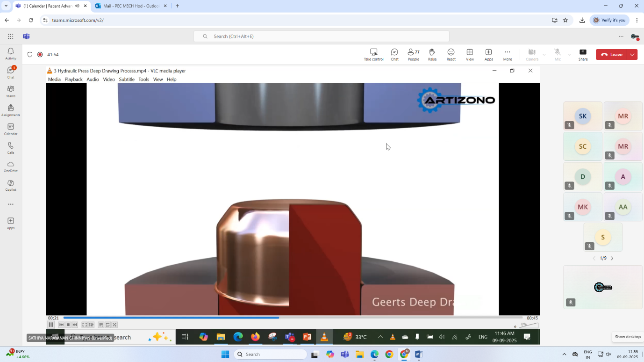Screen dimensions: 644x362
Task: Open VLC extended settings in shared window
Action: point(91,325)
